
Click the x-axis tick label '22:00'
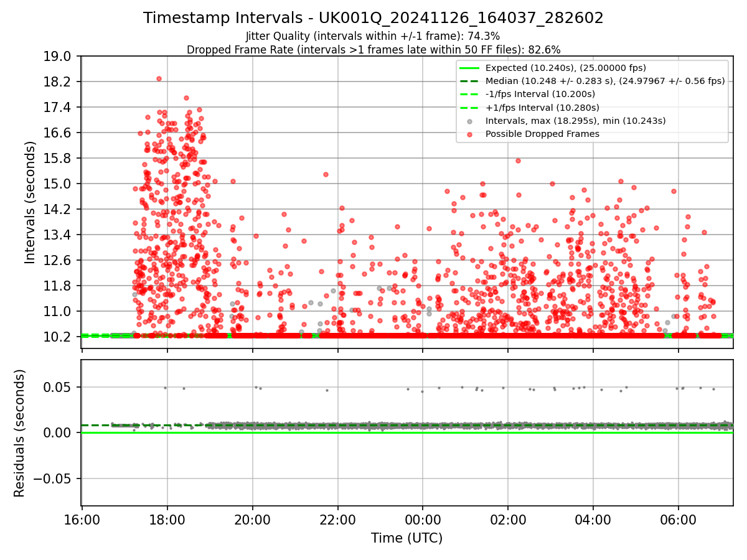pos(337,520)
